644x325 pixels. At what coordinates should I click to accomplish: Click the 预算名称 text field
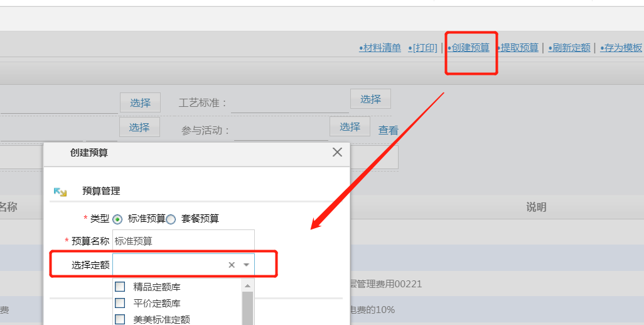(183, 241)
